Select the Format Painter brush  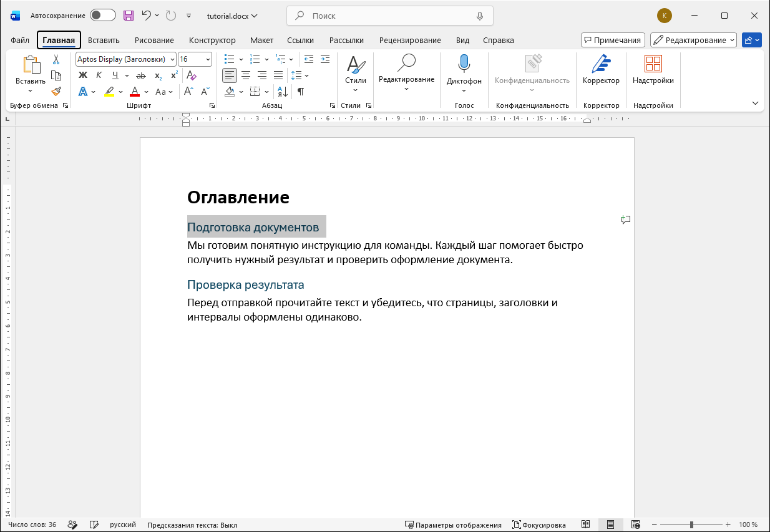[x=56, y=91]
